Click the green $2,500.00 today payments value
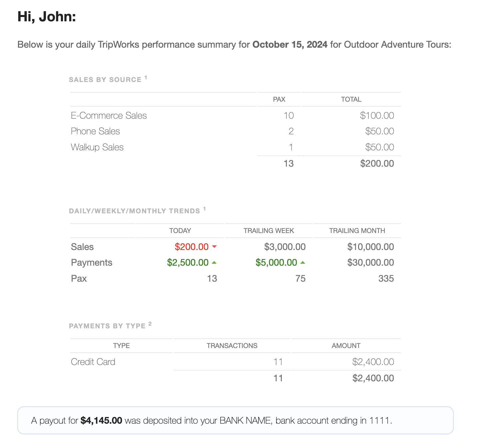 188,263
